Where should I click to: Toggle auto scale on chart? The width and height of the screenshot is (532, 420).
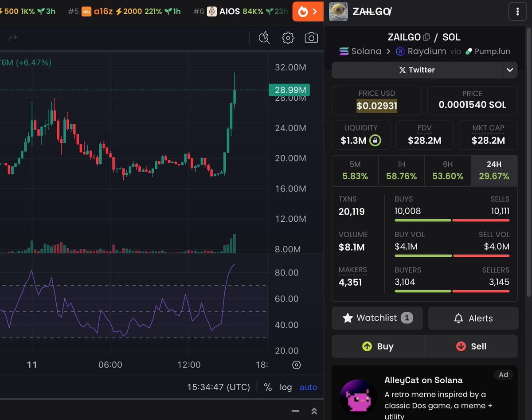pos(308,387)
